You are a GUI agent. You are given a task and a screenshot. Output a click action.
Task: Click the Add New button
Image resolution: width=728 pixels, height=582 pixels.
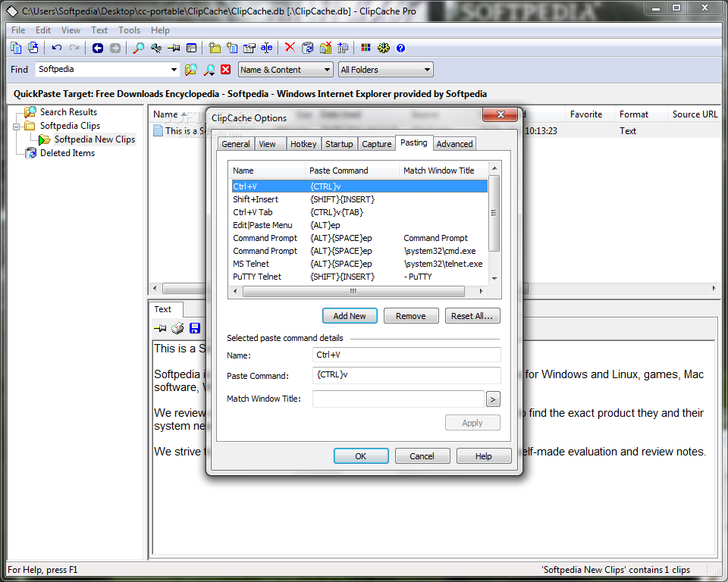pyautogui.click(x=350, y=316)
